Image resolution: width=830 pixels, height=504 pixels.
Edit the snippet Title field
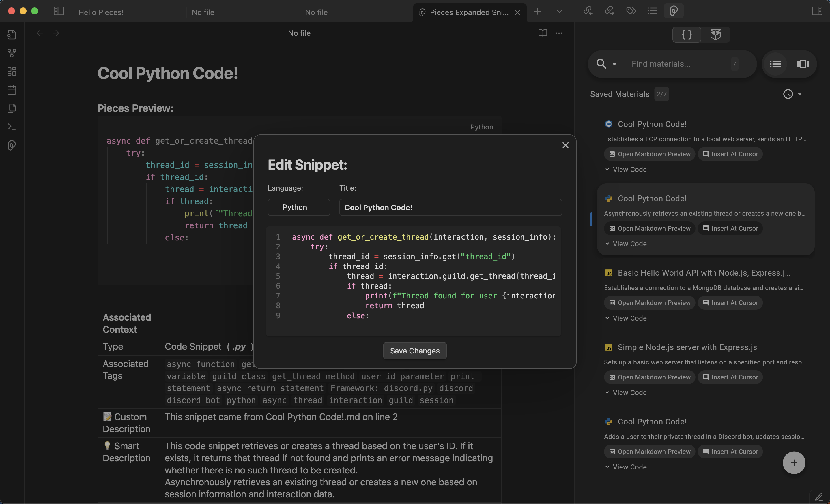pos(450,207)
